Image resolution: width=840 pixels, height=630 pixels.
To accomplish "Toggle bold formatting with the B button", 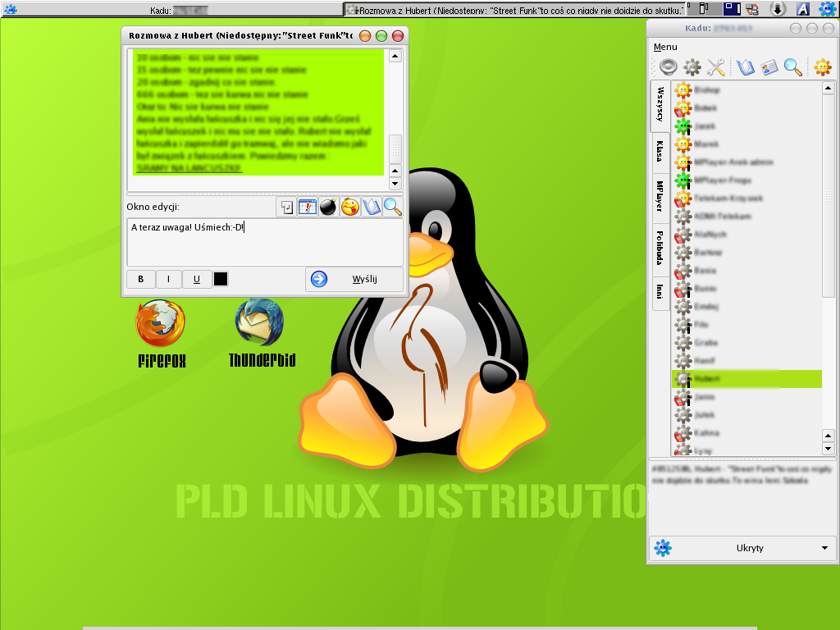I will tap(141, 279).
